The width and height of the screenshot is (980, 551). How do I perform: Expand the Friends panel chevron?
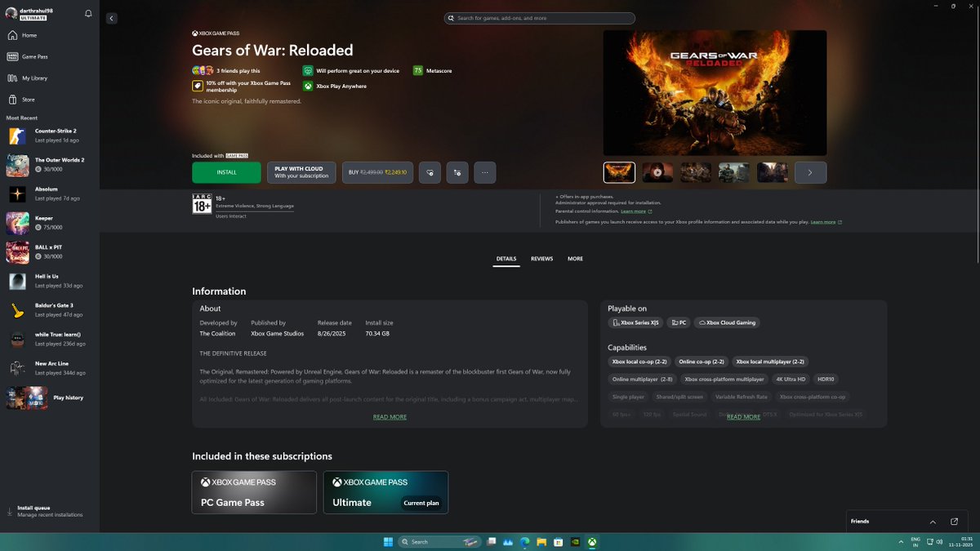click(x=933, y=522)
